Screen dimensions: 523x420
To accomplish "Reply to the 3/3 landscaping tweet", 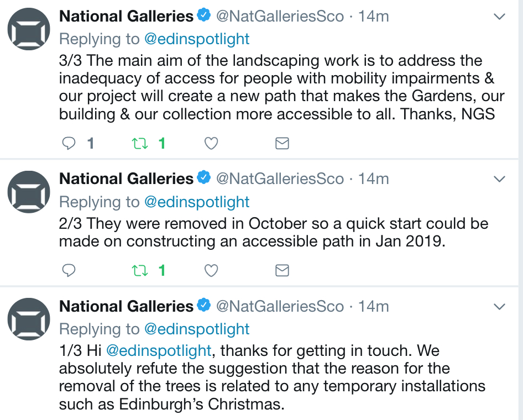I will (x=69, y=144).
